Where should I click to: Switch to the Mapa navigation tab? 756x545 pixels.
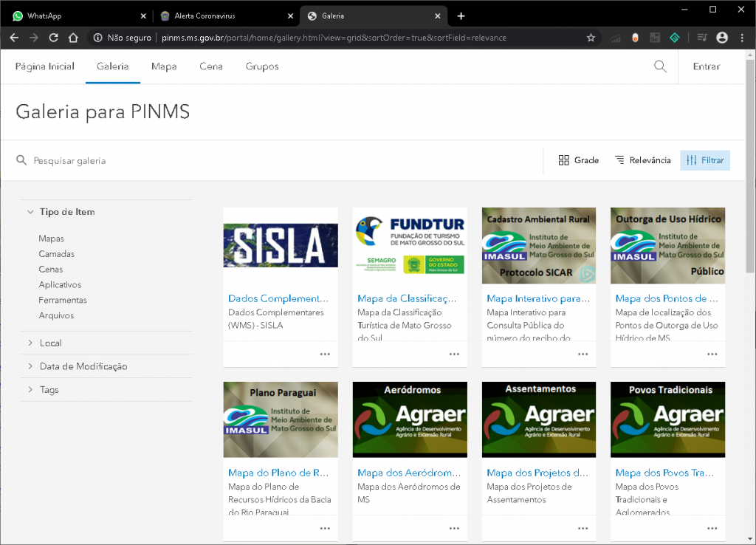(164, 66)
